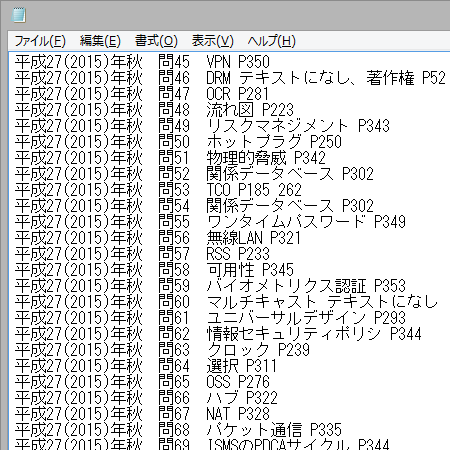Open the ファイル(F) menu
450x450 pixels.
pyautogui.click(x=40, y=41)
